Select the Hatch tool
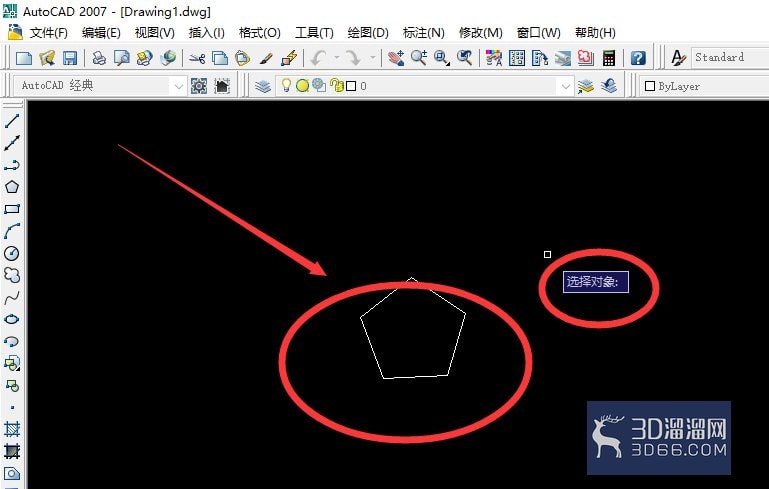Screen dimensions: 769x489 [x=12, y=429]
